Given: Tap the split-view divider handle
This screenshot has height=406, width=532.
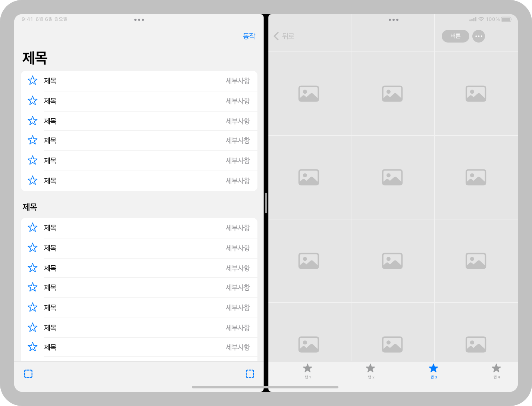Looking at the screenshot, I should click(x=265, y=203).
